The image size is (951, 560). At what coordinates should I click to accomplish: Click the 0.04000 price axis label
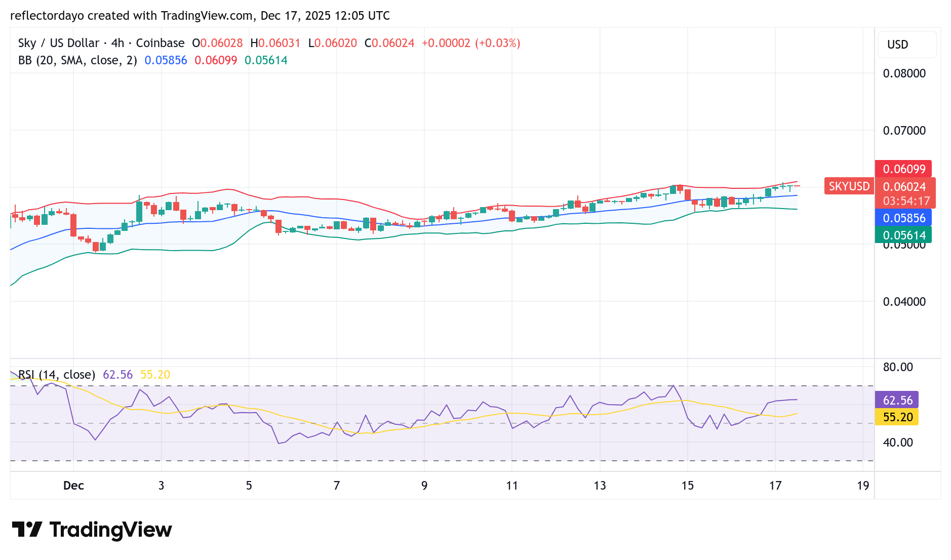tap(904, 302)
